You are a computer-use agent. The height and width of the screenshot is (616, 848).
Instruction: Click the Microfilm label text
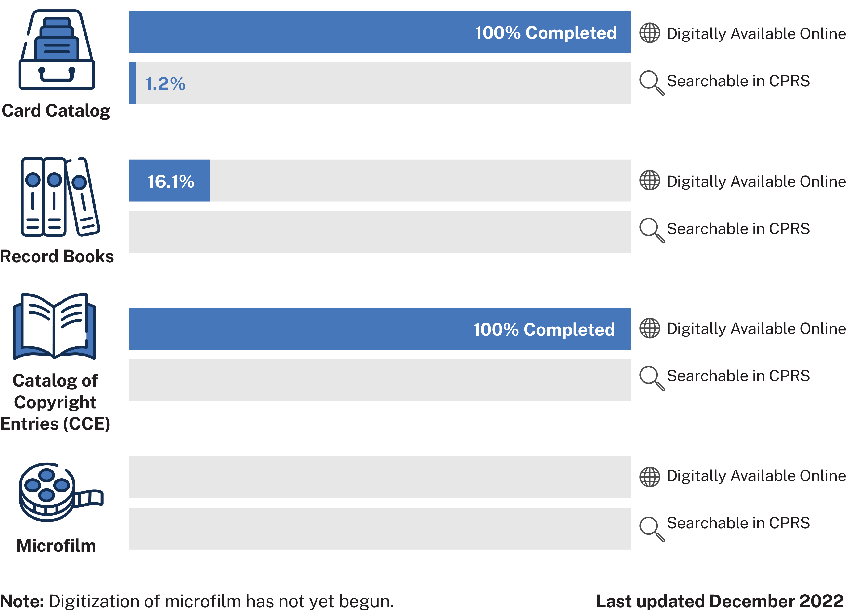point(56,546)
